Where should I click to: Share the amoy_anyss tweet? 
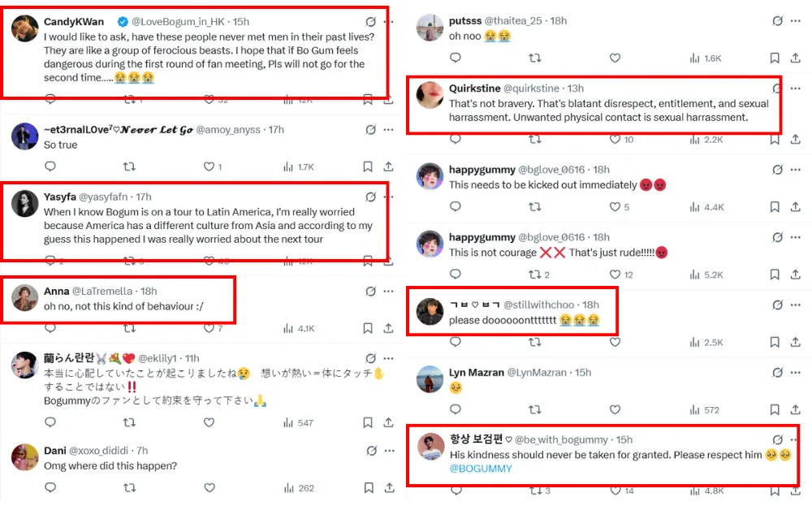point(388,167)
